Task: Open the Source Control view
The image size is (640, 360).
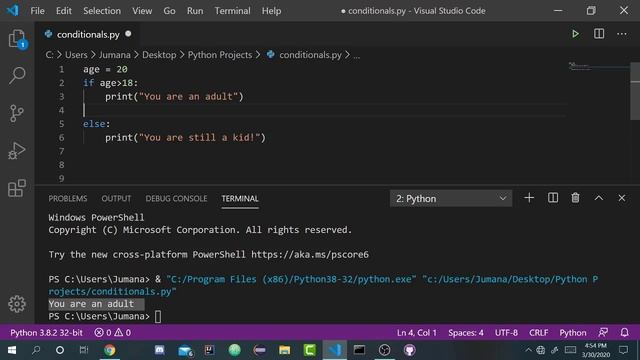Action: (x=17, y=113)
